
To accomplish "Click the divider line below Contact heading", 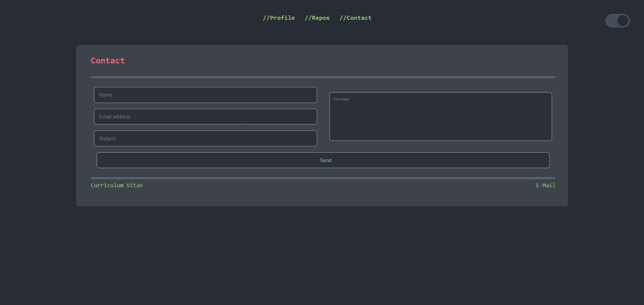I will click(323, 77).
